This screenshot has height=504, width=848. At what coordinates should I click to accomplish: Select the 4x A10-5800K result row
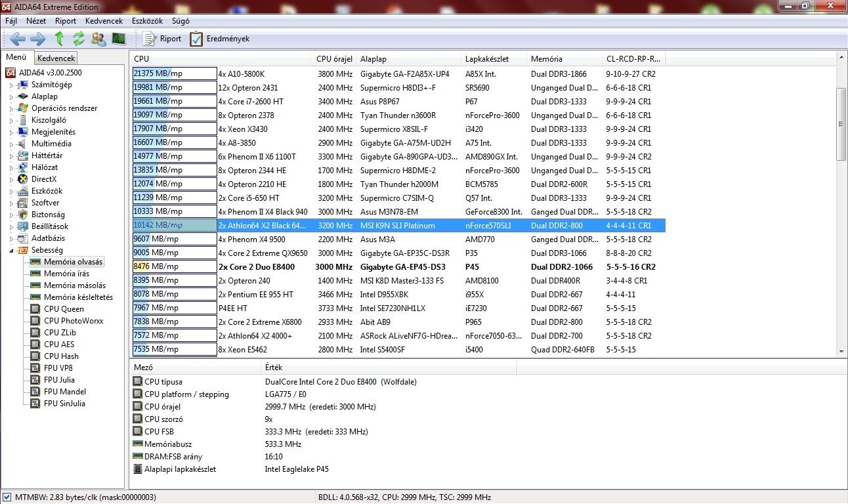pyautogui.click(x=398, y=74)
